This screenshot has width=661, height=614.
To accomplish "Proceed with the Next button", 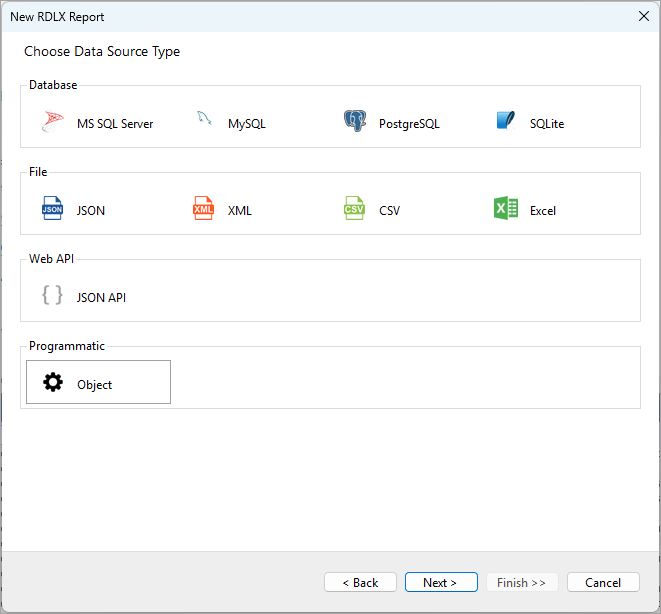I will [x=441, y=582].
